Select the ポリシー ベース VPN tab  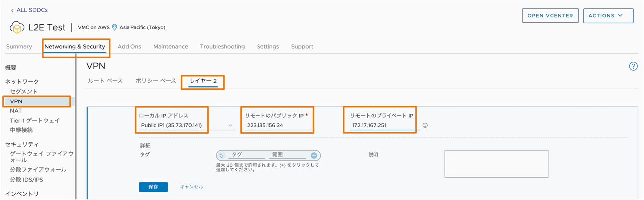[156, 81]
